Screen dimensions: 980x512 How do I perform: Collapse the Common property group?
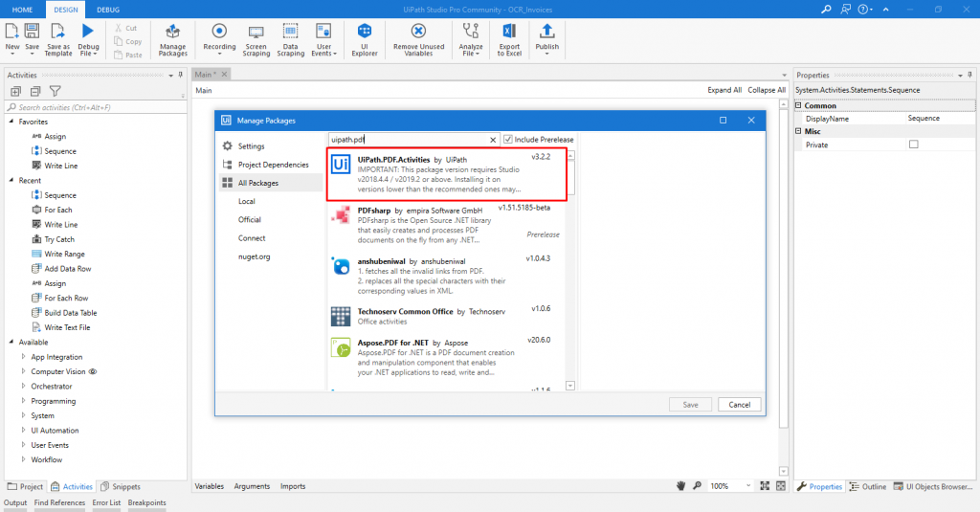coord(798,105)
